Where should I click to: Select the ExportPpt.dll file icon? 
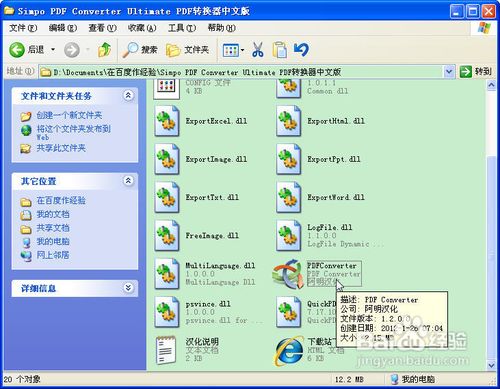click(289, 159)
